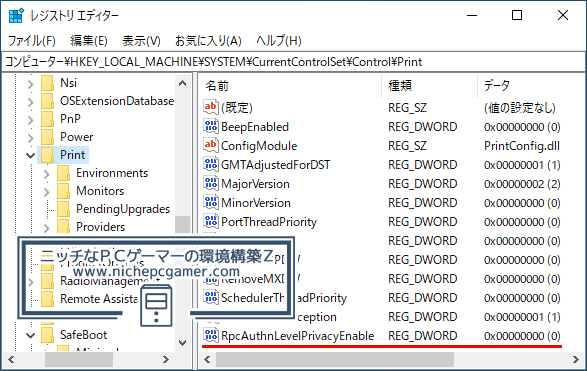Click the registry path address bar

(293, 62)
